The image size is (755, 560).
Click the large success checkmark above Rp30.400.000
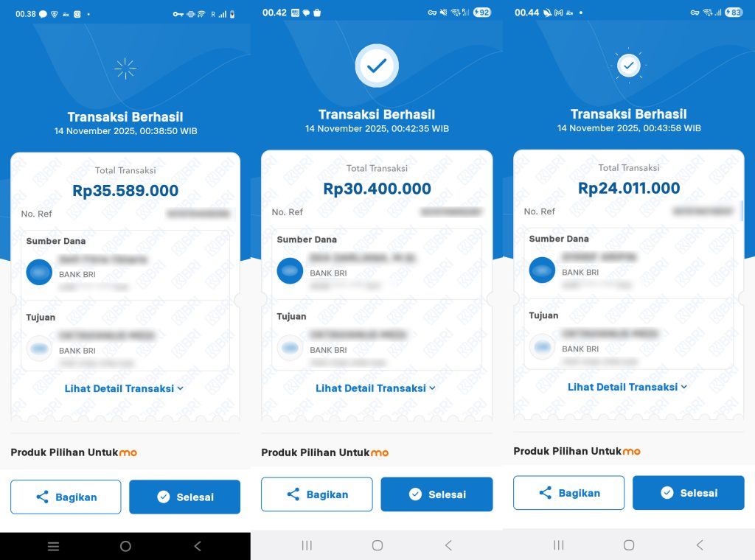pyautogui.click(x=377, y=66)
